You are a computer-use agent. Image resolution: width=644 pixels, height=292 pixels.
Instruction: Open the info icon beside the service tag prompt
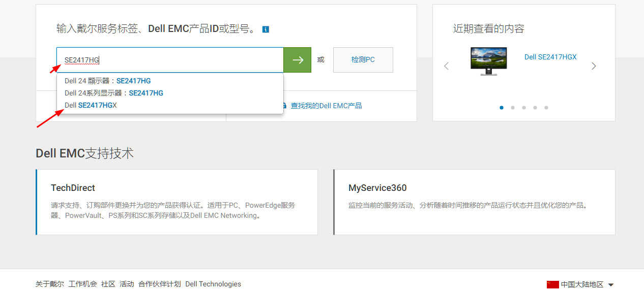tap(266, 29)
